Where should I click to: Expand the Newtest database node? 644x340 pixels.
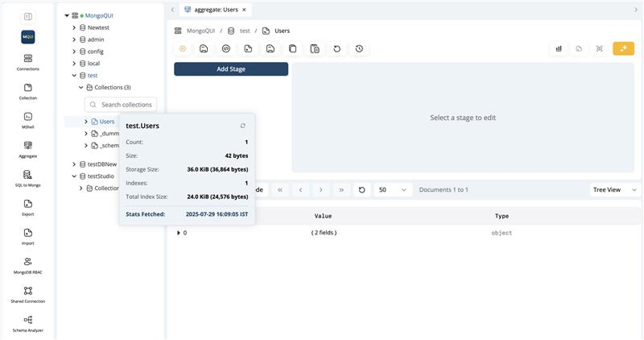click(74, 27)
